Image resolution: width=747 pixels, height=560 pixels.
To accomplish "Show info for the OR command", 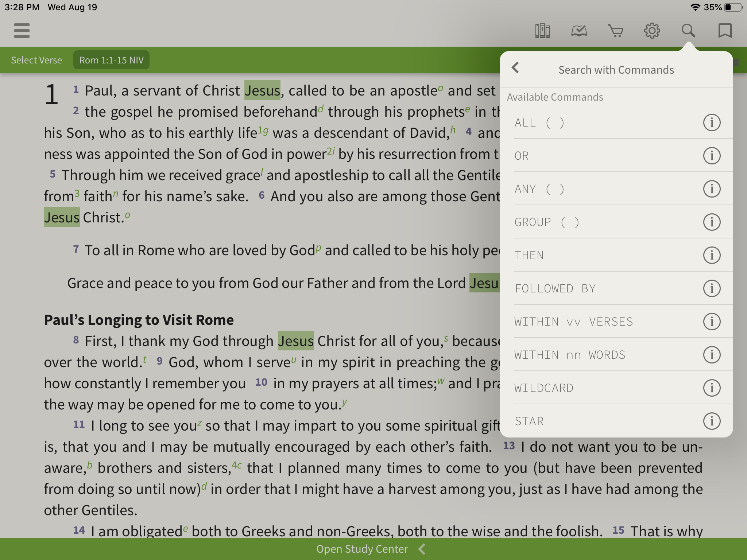I will coord(712,156).
